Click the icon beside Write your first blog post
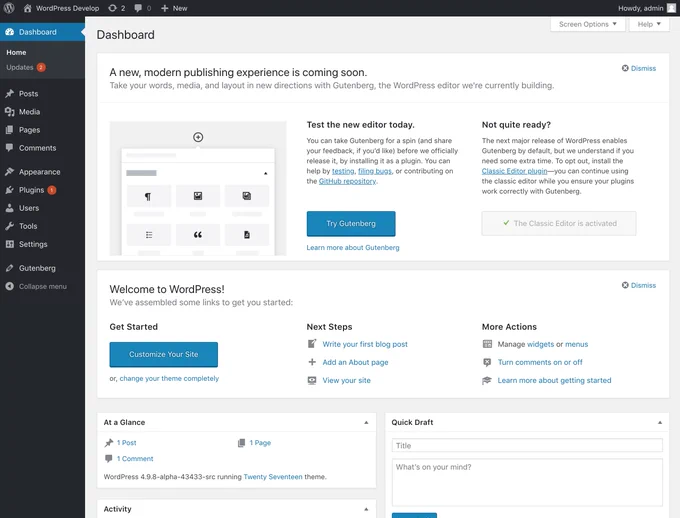Image resolution: width=680 pixels, height=518 pixels. tap(312, 344)
